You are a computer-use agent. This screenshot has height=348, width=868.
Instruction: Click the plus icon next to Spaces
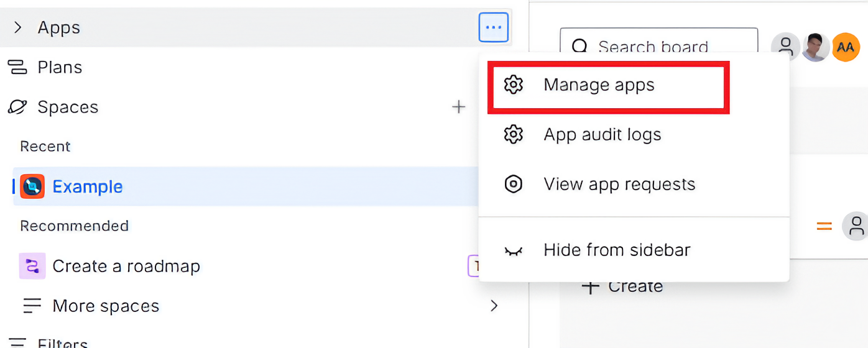(x=458, y=107)
